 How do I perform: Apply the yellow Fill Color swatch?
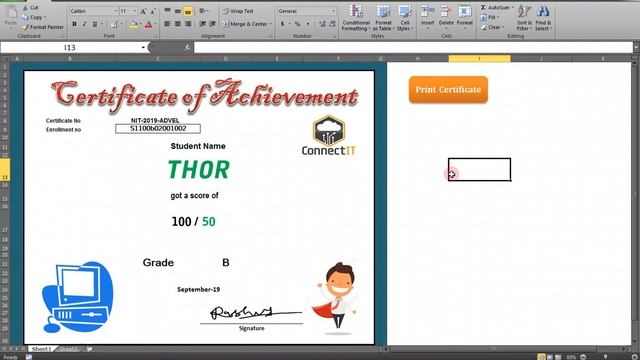pyautogui.click(x=133, y=25)
